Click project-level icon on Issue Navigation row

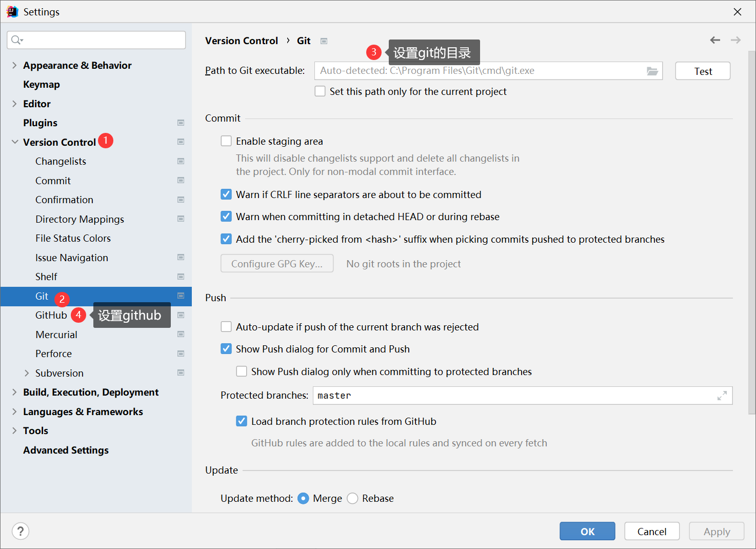tap(181, 257)
